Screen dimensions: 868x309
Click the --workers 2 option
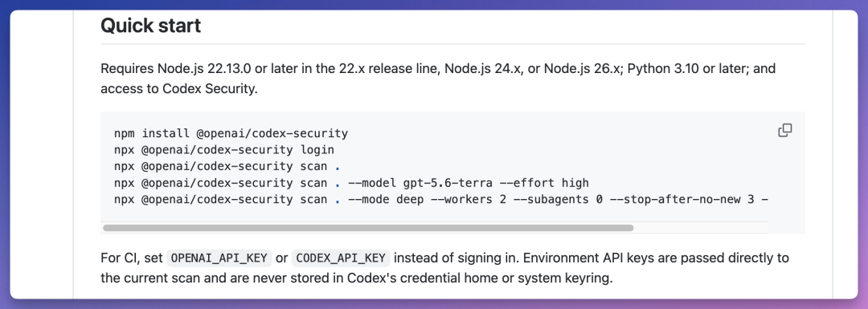click(x=468, y=200)
